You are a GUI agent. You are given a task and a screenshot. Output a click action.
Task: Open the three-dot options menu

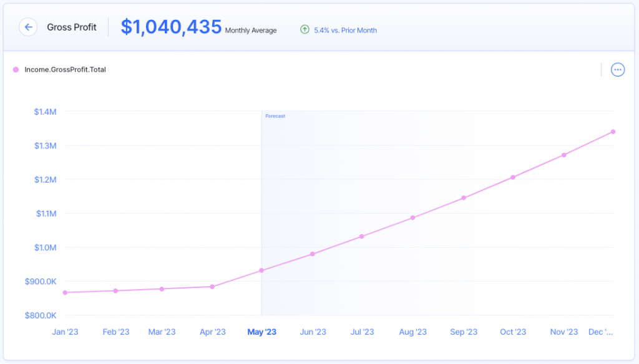pyautogui.click(x=617, y=70)
